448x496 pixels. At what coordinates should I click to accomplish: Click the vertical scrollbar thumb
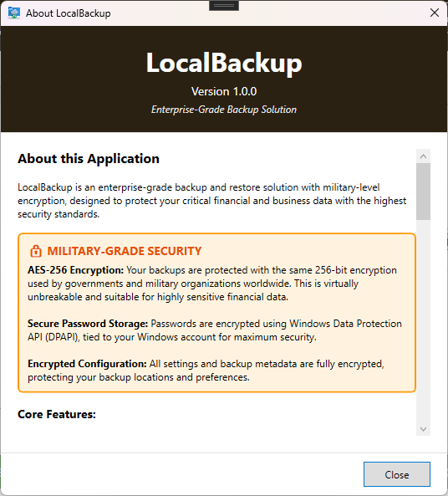(423, 192)
